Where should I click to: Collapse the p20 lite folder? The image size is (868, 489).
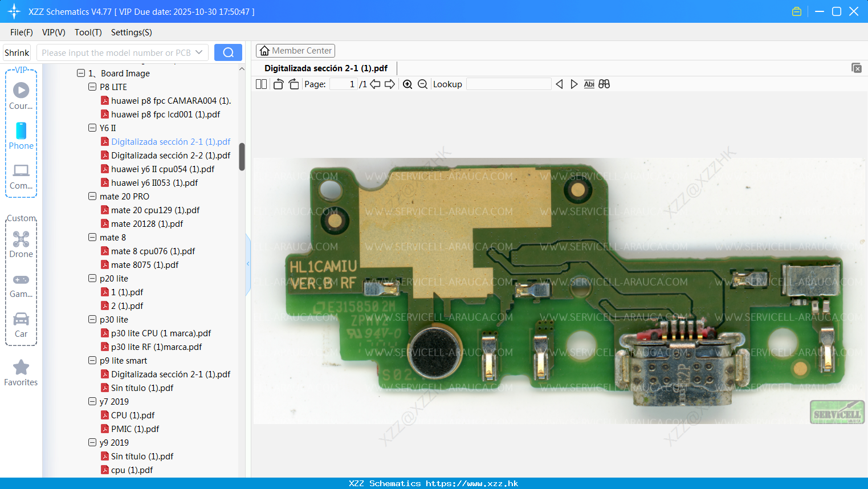coord(92,278)
